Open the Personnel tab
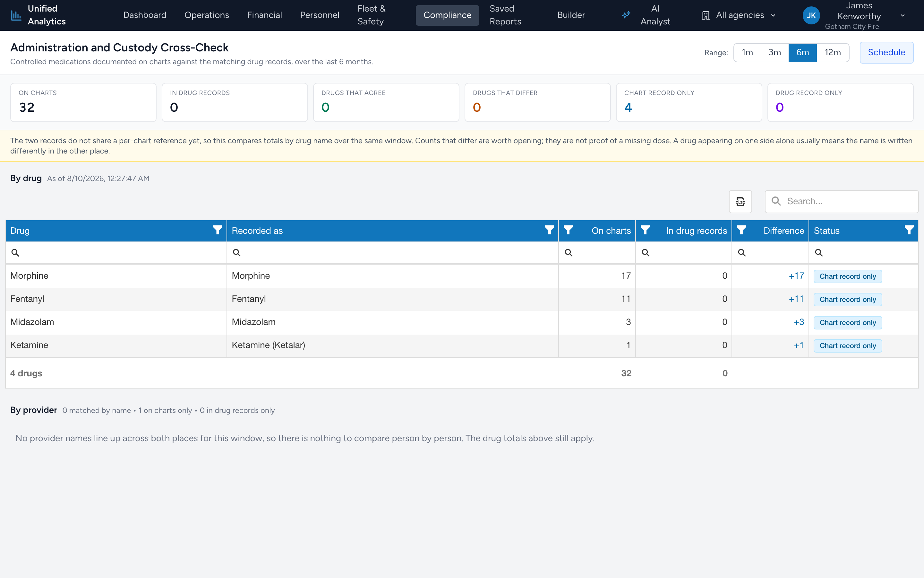This screenshot has width=924, height=578. [320, 15]
